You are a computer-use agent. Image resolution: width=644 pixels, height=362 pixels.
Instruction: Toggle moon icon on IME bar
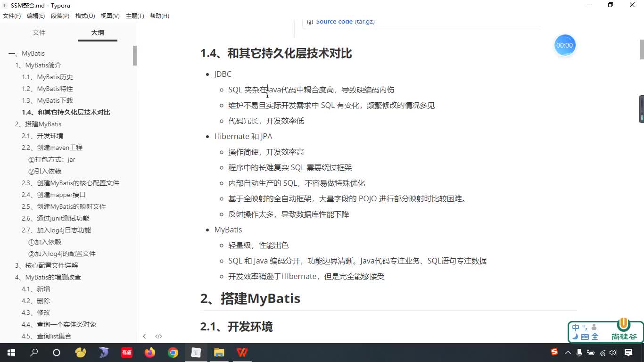(x=575, y=337)
